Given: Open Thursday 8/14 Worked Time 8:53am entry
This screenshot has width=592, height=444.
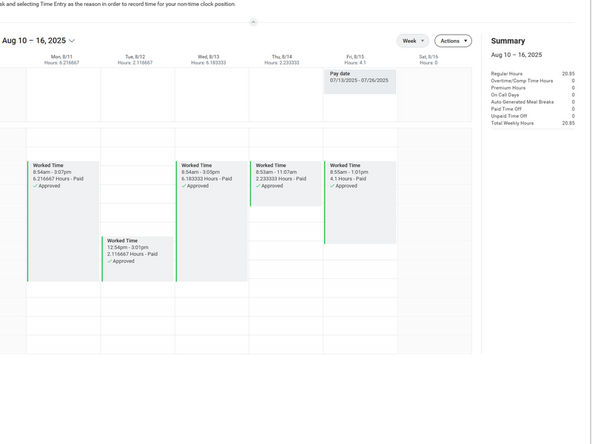Looking at the screenshot, I should click(286, 184).
